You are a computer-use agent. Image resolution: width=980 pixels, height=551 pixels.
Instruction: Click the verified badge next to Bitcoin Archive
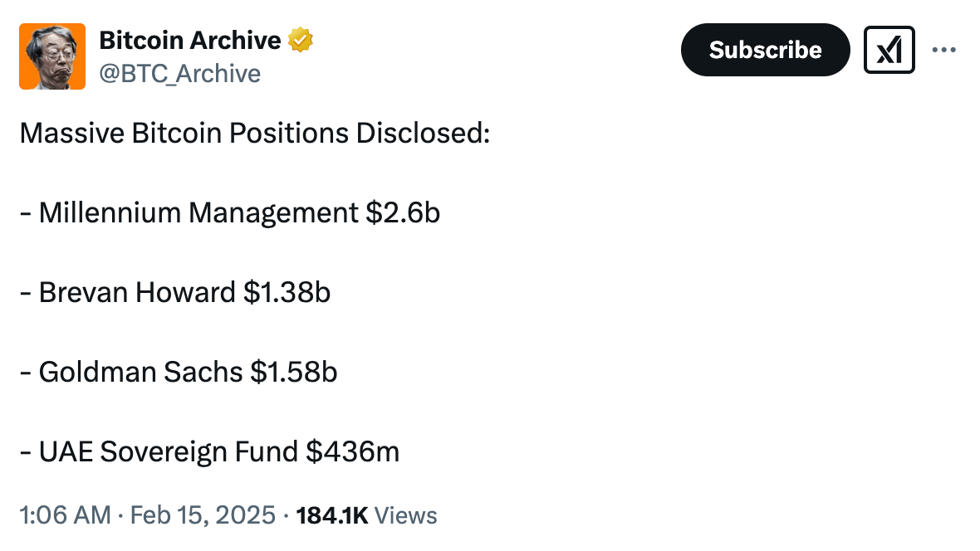tap(300, 39)
